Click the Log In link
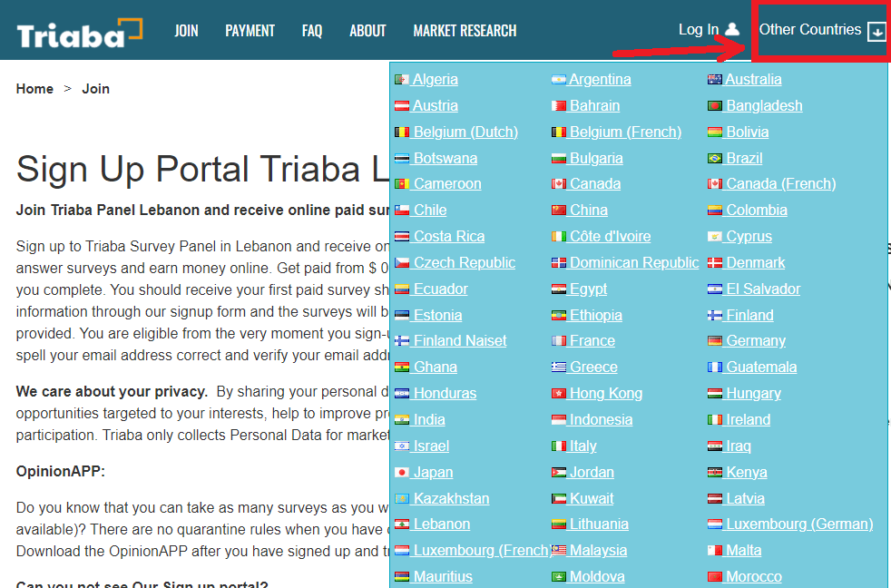891x588 pixels. point(698,30)
